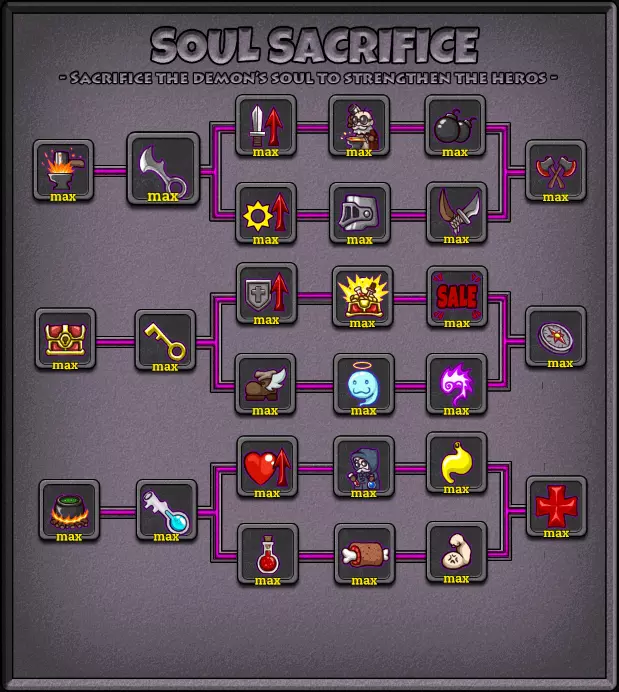Viewport: 619px width, 692px height.
Task: Click the purple flame soul skill
Action: (457, 384)
